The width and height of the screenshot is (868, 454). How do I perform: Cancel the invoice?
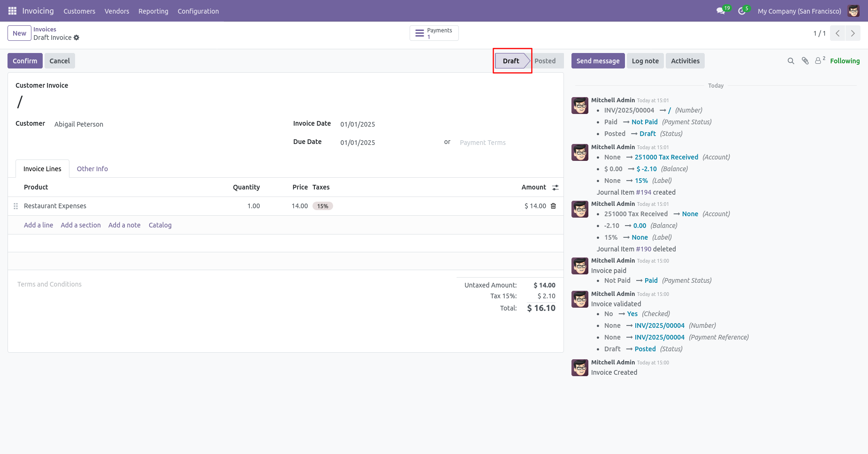coord(60,61)
